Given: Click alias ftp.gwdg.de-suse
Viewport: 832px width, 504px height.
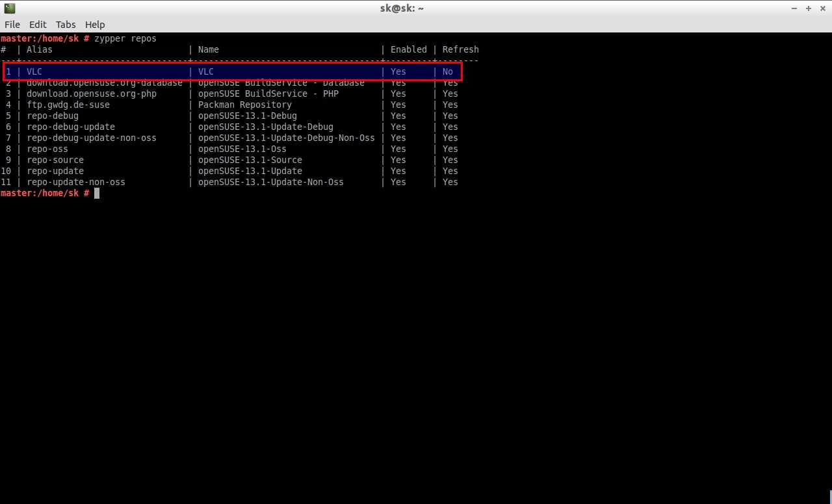Looking at the screenshot, I should pos(68,105).
